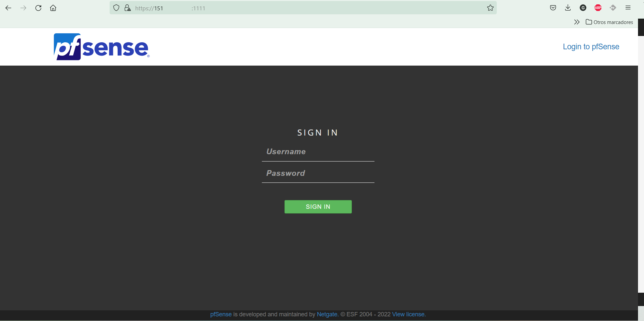Open the Otros marcadores bookmarks folder

click(x=609, y=22)
